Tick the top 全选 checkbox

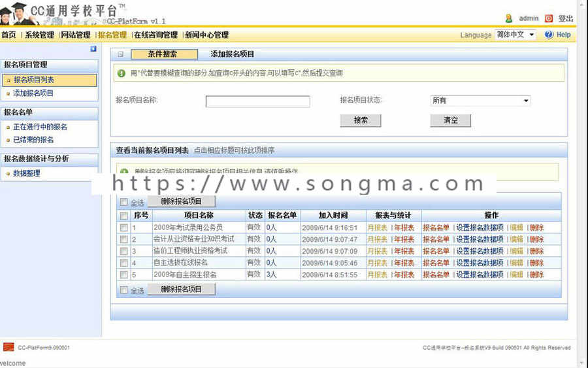123,202
